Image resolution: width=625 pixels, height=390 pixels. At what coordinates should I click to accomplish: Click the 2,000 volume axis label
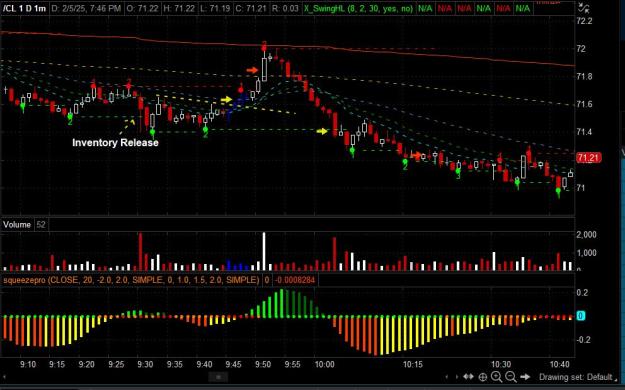[x=586, y=234]
